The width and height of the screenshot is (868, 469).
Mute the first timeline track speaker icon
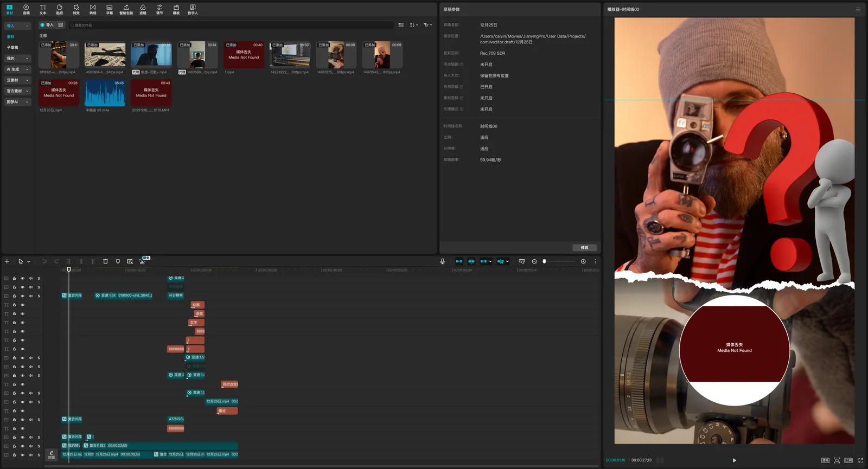coord(30,278)
